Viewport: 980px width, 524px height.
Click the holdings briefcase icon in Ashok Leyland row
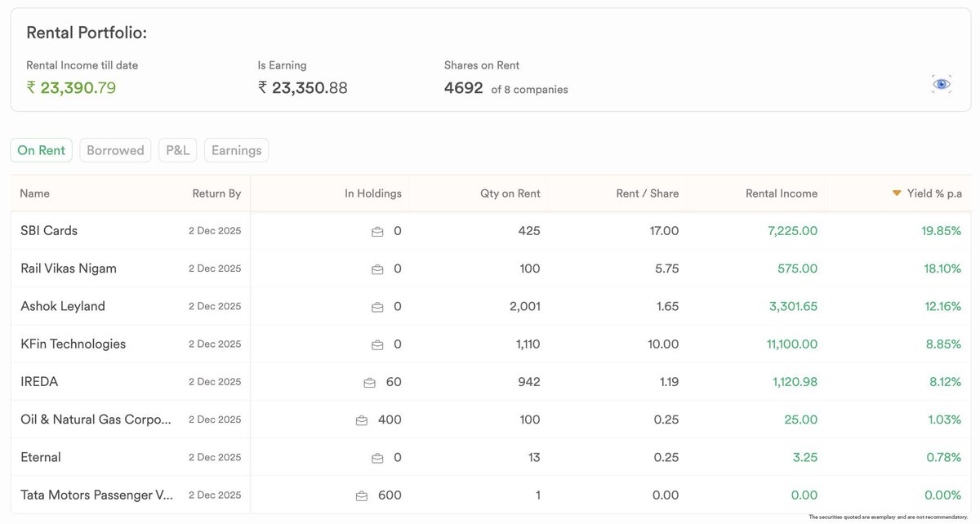click(x=377, y=307)
